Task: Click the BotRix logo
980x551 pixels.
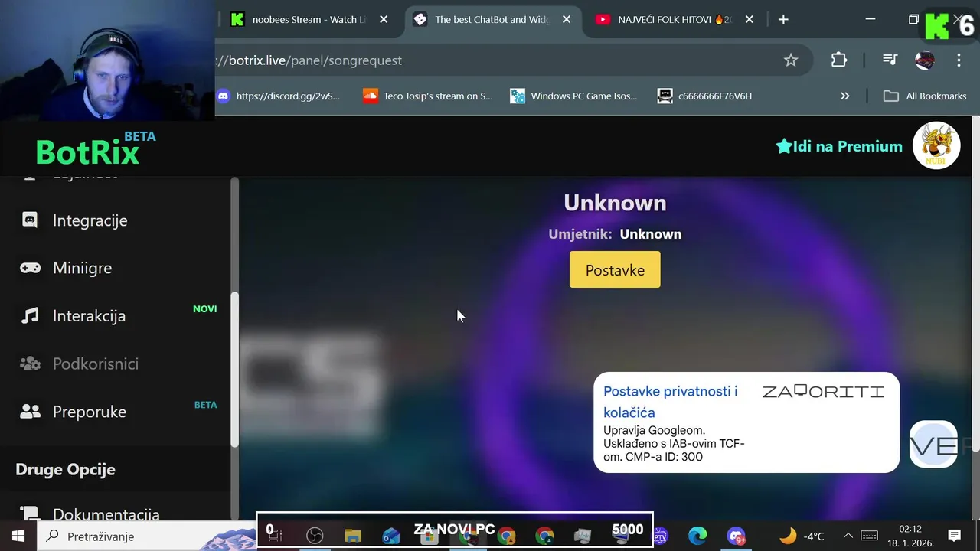Action: pos(87,152)
